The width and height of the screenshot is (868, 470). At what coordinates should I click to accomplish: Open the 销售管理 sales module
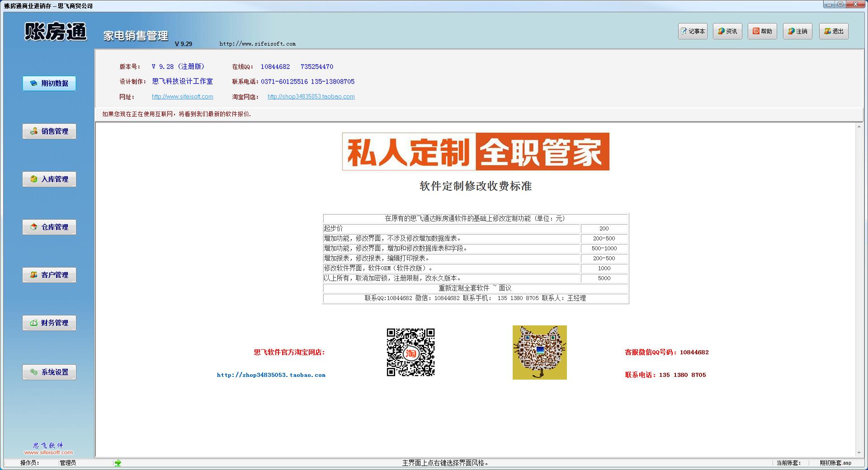tap(49, 131)
